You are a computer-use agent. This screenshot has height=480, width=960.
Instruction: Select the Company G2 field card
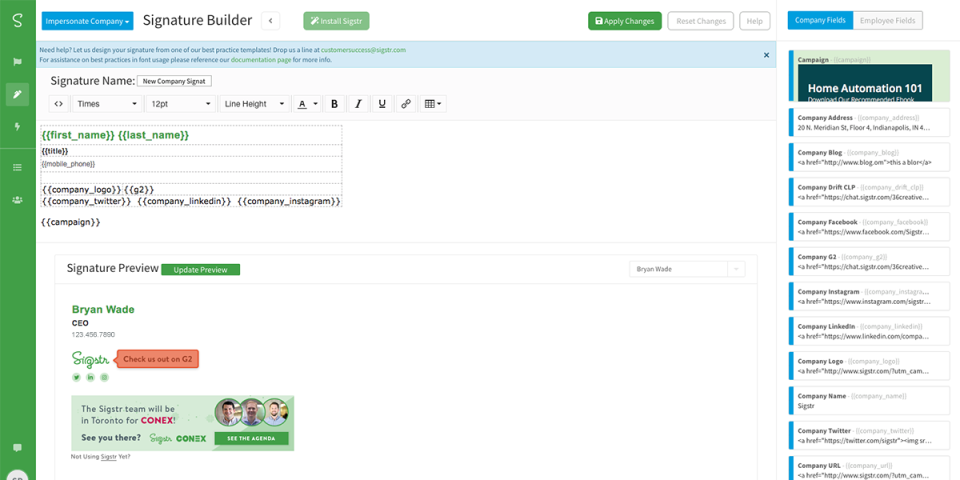point(869,262)
